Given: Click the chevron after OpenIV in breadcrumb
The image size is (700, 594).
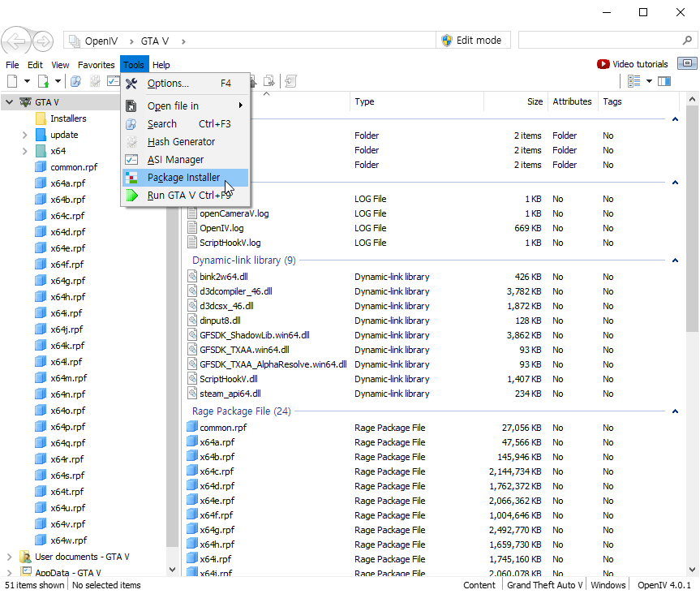Looking at the screenshot, I should (x=131, y=41).
